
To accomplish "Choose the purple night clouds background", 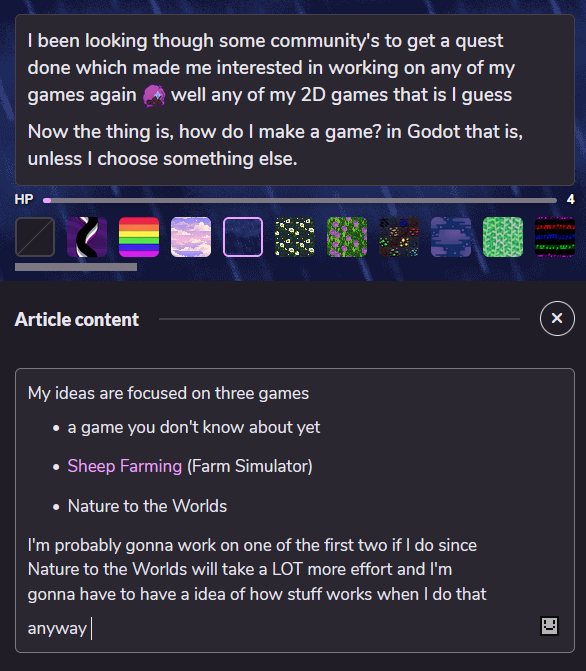I will coord(451,237).
